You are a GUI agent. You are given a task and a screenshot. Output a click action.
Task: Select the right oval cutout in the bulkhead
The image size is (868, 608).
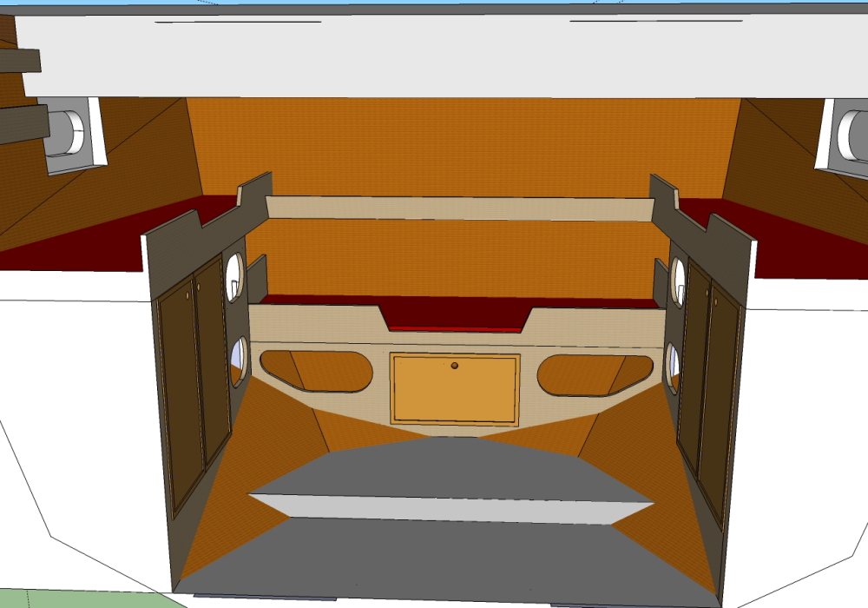595,373
